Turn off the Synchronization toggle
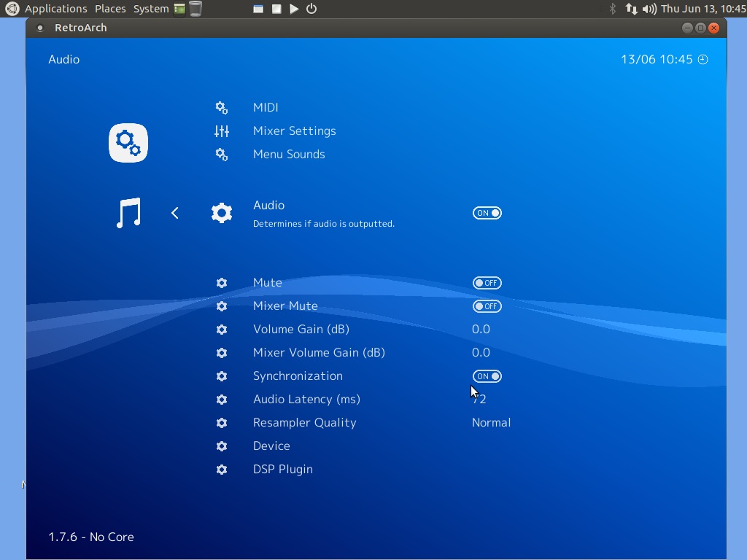The height and width of the screenshot is (560, 747). pos(487,376)
